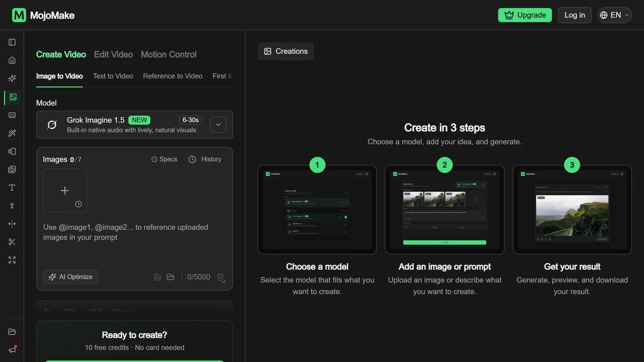Add an image with the plus box

click(65, 191)
